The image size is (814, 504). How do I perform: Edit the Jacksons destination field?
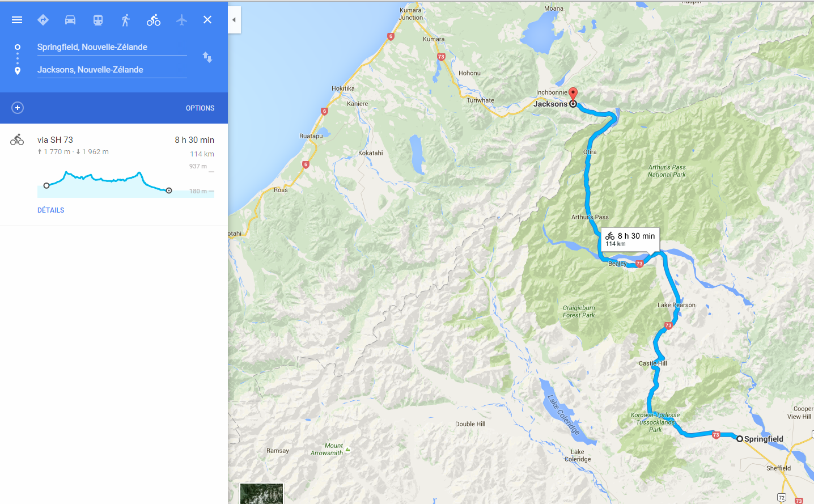(x=112, y=70)
